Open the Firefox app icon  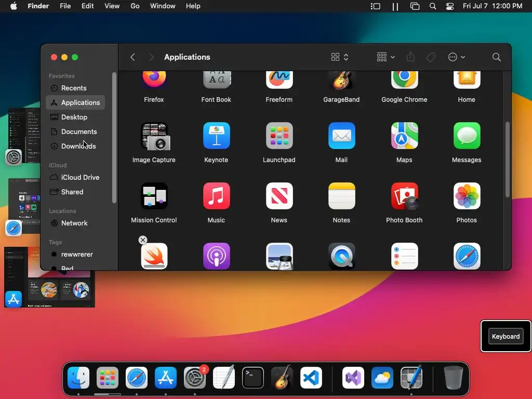[x=154, y=79]
